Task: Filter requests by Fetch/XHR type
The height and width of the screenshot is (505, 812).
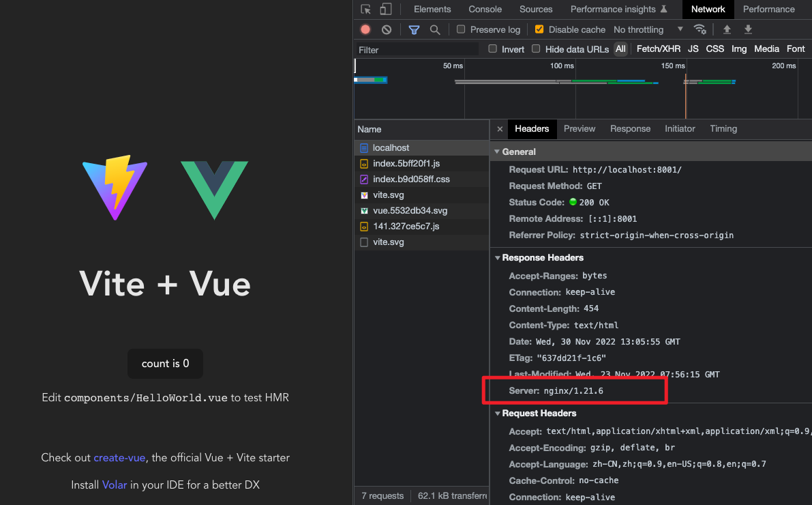Action: point(658,48)
